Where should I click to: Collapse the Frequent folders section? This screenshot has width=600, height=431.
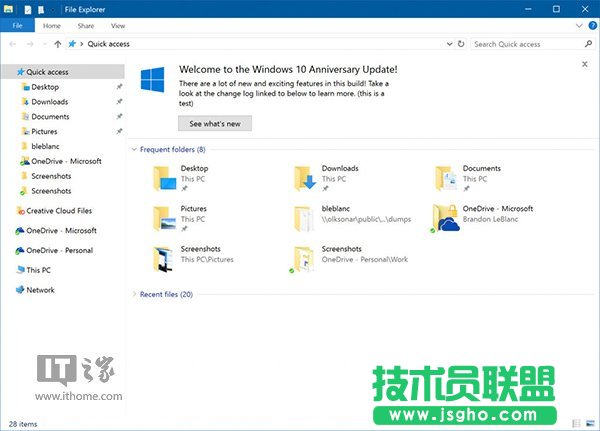[134, 149]
